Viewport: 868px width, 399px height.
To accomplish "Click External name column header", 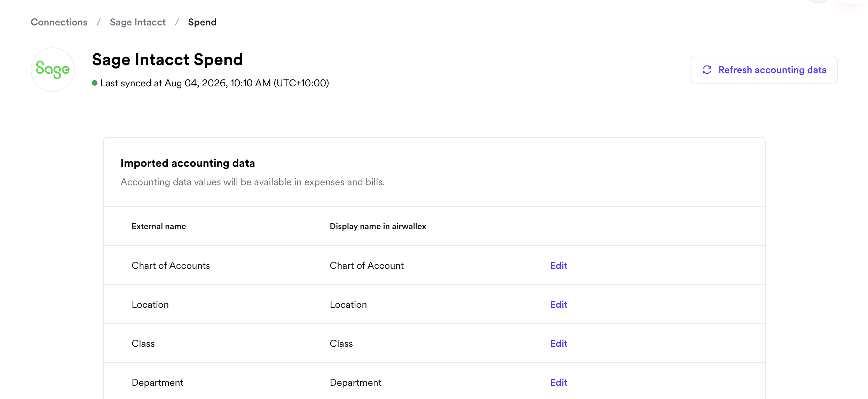I will 159,226.
